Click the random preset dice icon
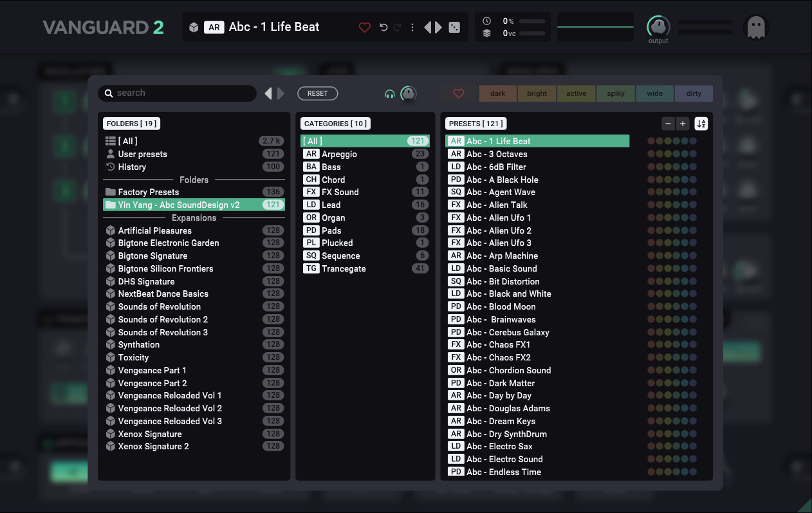This screenshot has width=812, height=513. (454, 27)
